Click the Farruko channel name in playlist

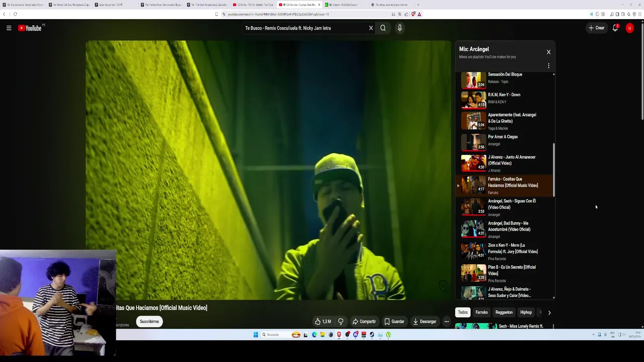click(493, 193)
